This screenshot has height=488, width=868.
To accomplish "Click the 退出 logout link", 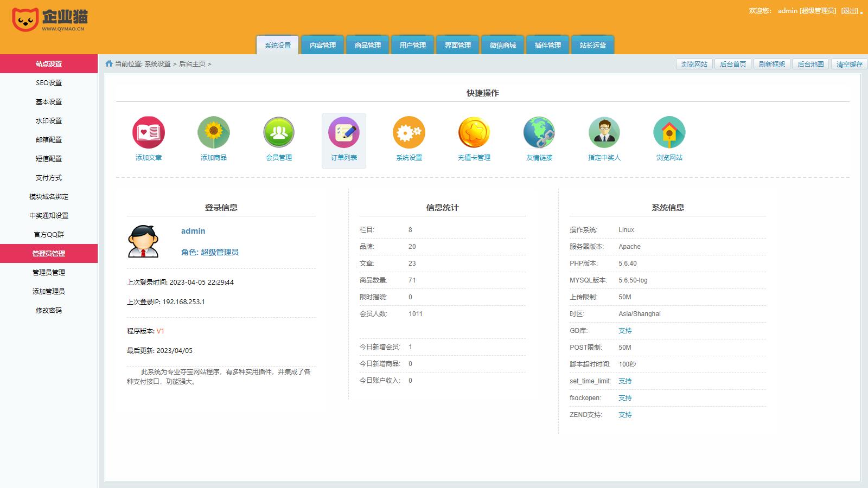I will (x=850, y=11).
